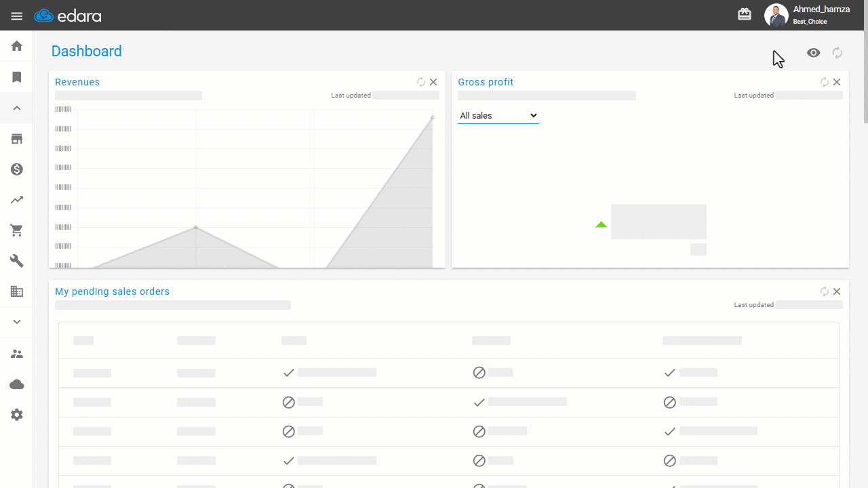868x488 pixels.
Task: Open the dollar coin icon in sidebar
Action: pos(17,169)
